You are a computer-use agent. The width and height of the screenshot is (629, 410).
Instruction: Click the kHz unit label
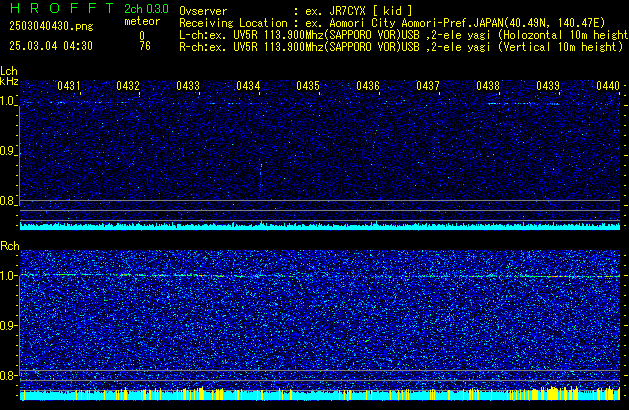9,81
